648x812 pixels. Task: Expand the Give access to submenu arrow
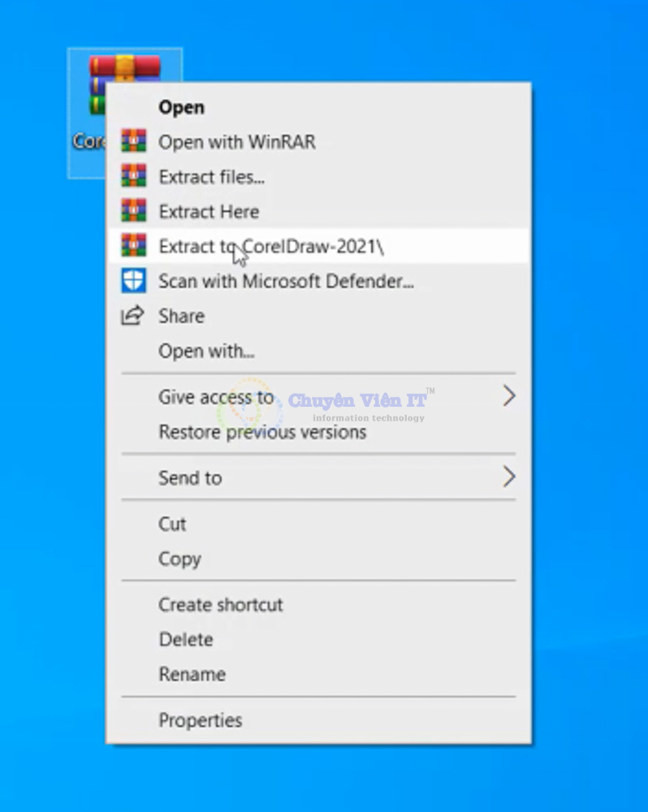click(x=508, y=396)
